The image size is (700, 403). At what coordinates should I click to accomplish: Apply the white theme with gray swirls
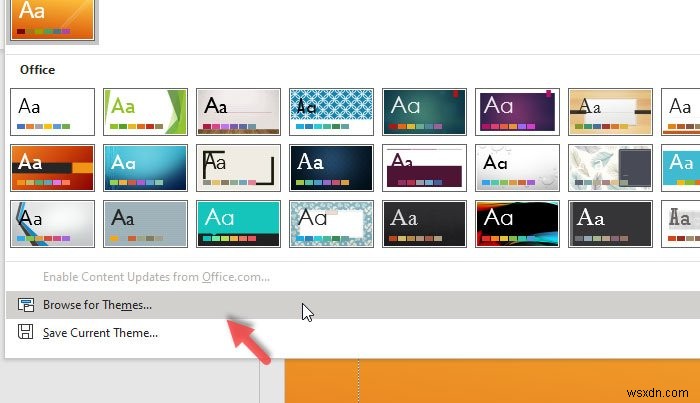coord(517,168)
